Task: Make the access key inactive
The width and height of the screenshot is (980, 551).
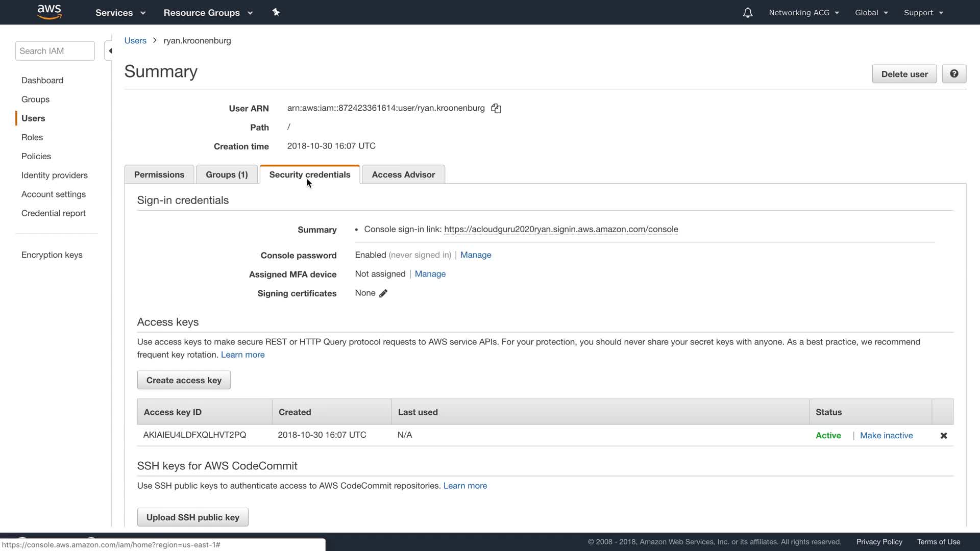Action: tap(886, 436)
